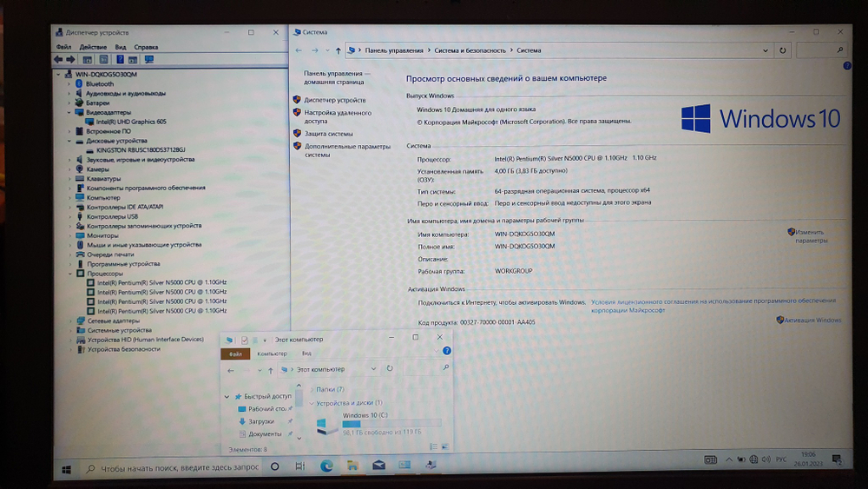This screenshot has width=868, height=489.
Task: Refresh the System window address bar
Action: (783, 50)
